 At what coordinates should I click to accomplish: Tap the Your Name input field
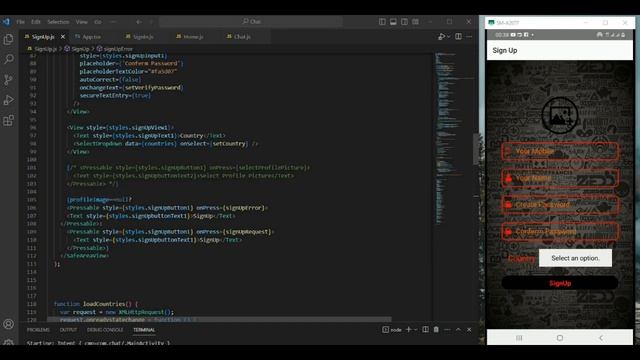click(560, 178)
